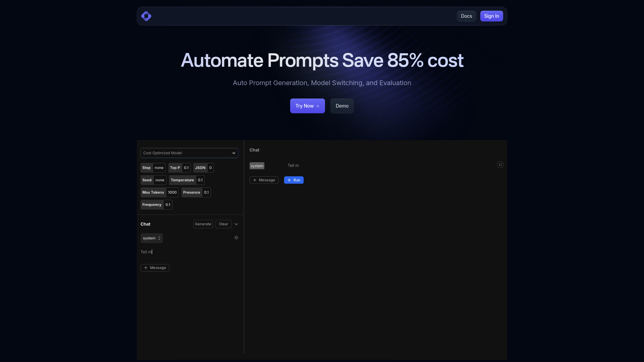Click the Demo button in hero section
Screen dimensions: 644x362
[x=342, y=106]
